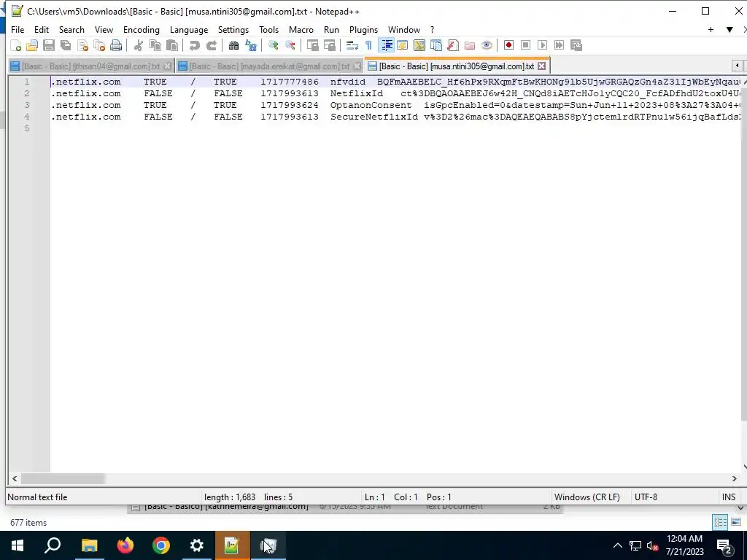The image size is (747, 560).
Task: Open File Explorer from the taskbar
Action: (89, 545)
